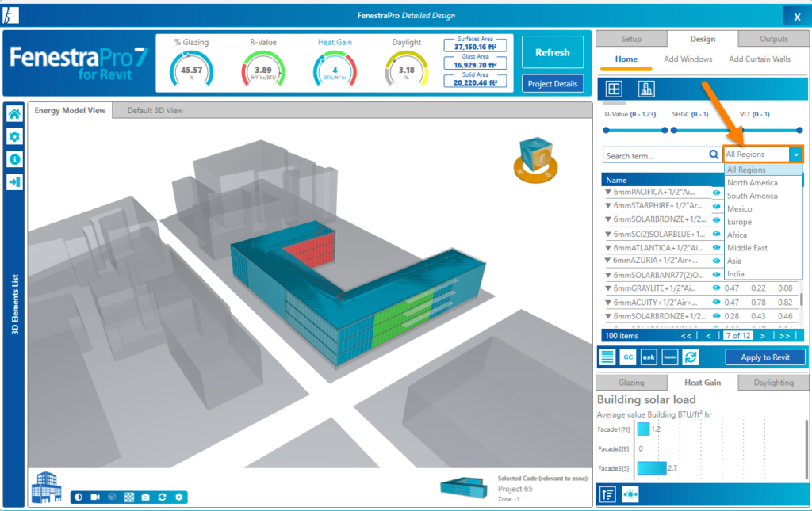The height and width of the screenshot is (511, 812).
Task: Toggle eye for first 6mmSOLARBRONZE row
Action: tap(716, 219)
